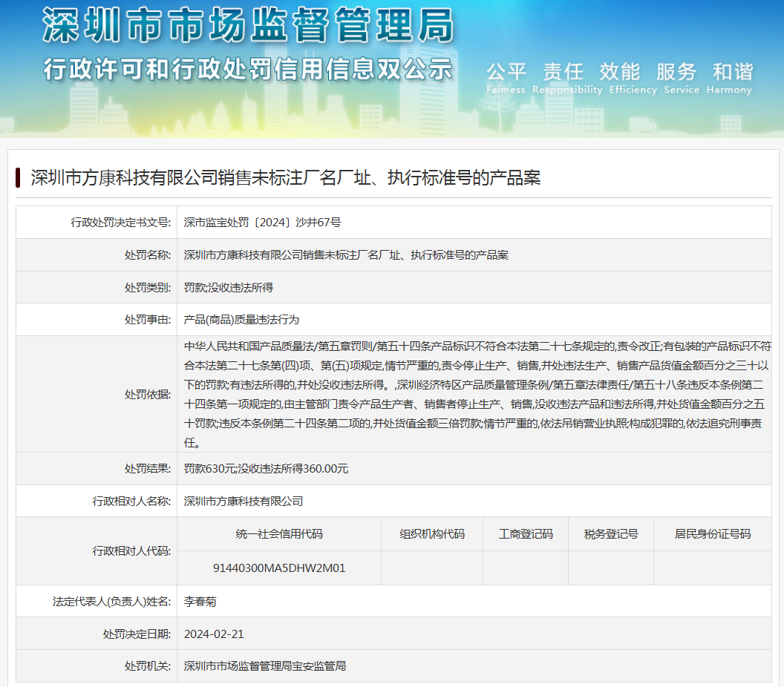Click the 处罚名称 value cell text

pyautogui.click(x=346, y=254)
